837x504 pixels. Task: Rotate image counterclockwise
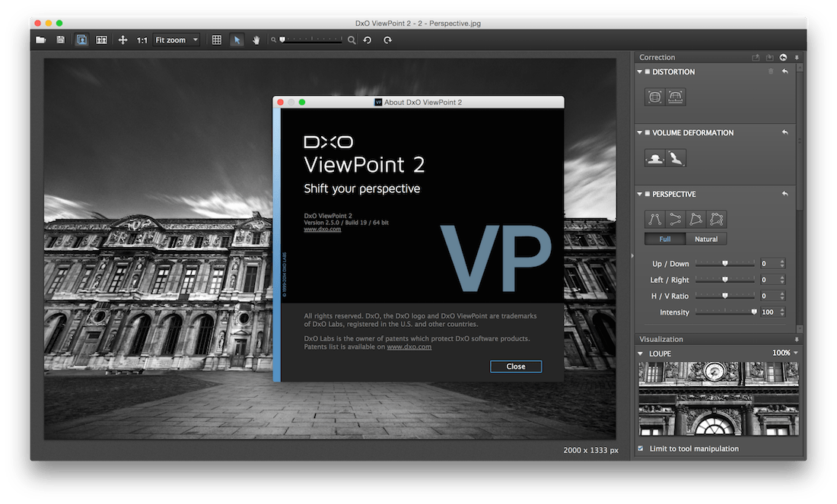[368, 40]
